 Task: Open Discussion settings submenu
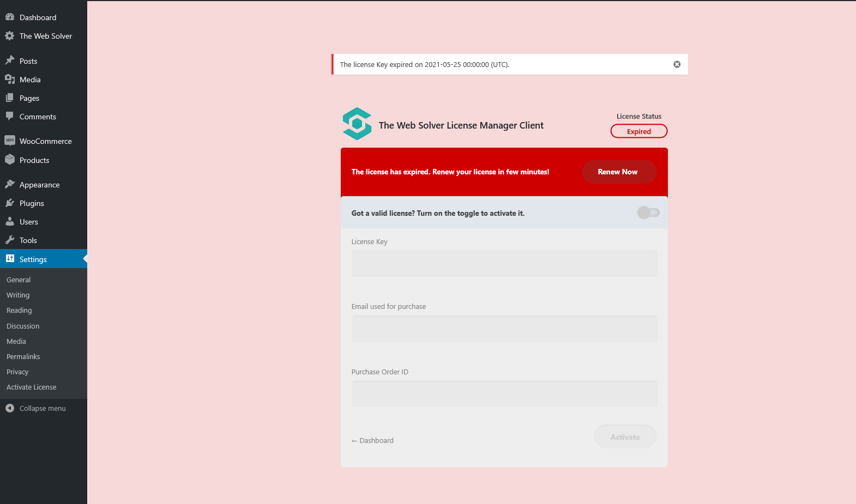[x=23, y=326]
